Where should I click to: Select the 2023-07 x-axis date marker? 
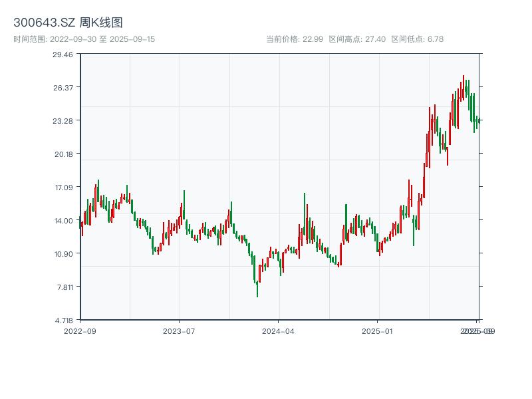[x=179, y=331]
